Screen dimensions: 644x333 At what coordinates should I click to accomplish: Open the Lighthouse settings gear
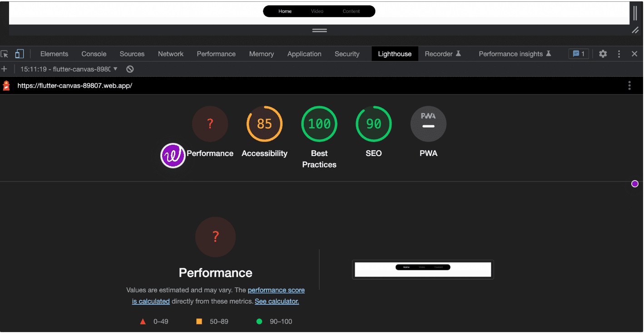pyautogui.click(x=603, y=54)
